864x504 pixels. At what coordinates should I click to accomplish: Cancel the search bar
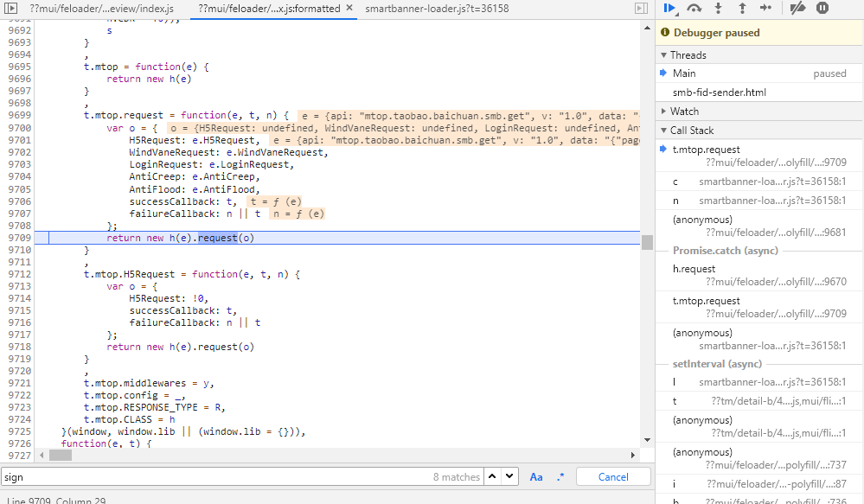pyautogui.click(x=613, y=477)
